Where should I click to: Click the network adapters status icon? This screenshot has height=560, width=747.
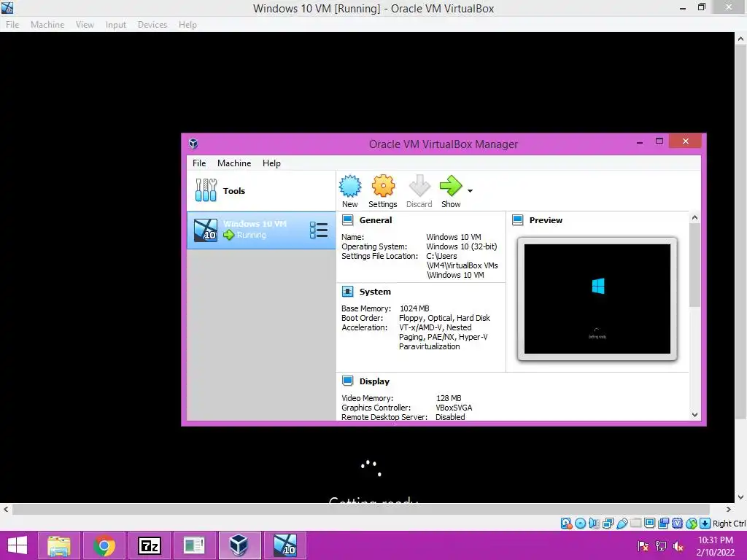coord(608,524)
